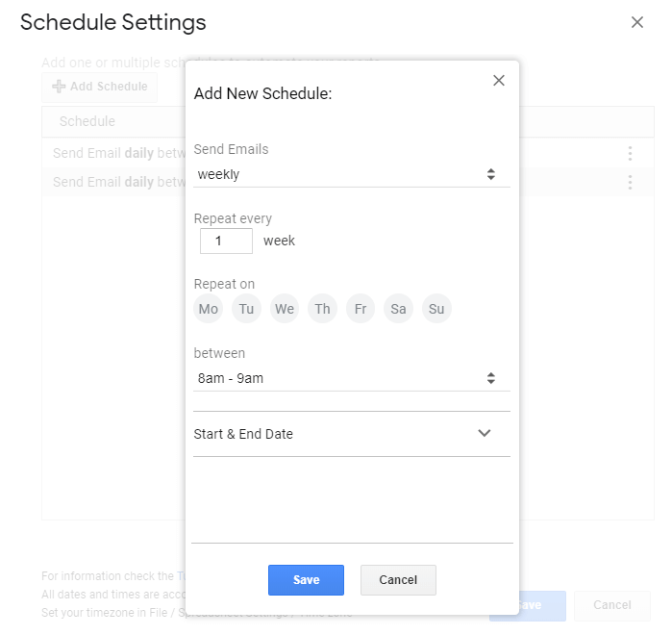The image size is (672, 635).
Task: Open options menu for first schedule row
Action: pos(630,153)
